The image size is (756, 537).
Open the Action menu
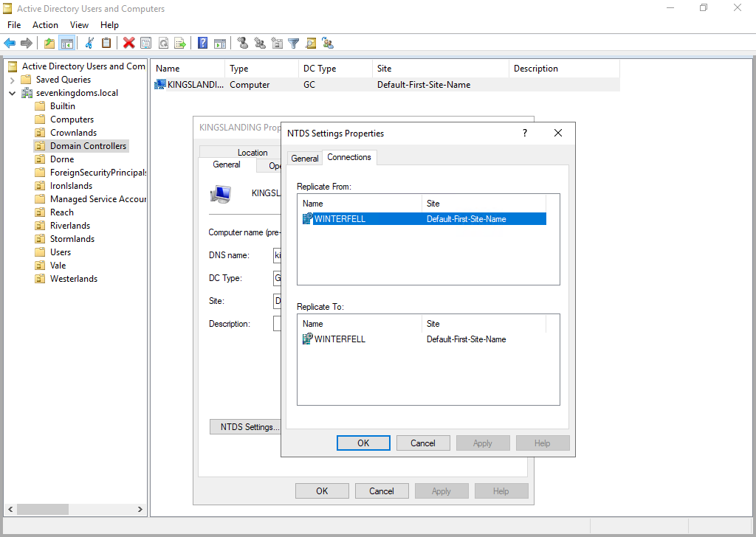point(45,25)
